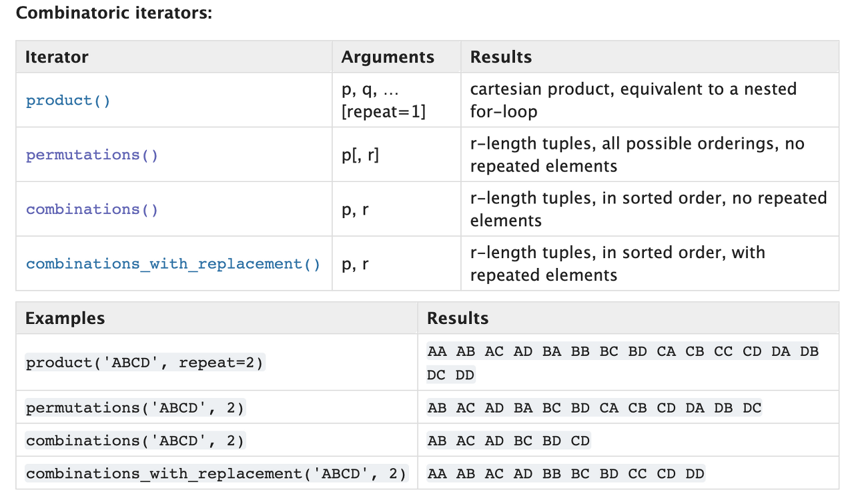Click the "p[, r]" arguments cell
This screenshot has height=504, width=854.
click(x=360, y=155)
